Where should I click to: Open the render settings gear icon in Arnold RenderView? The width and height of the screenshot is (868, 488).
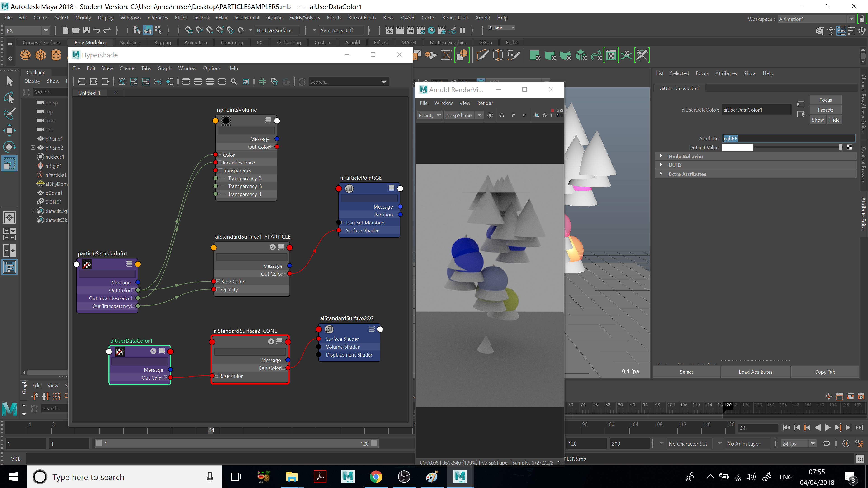tap(561, 110)
